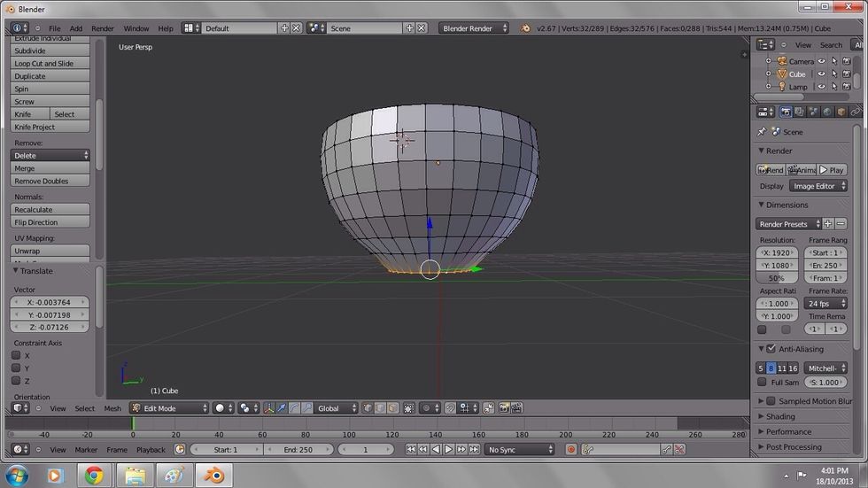868x488 pixels.
Task: Expand the Performance panel
Action: [761, 431]
